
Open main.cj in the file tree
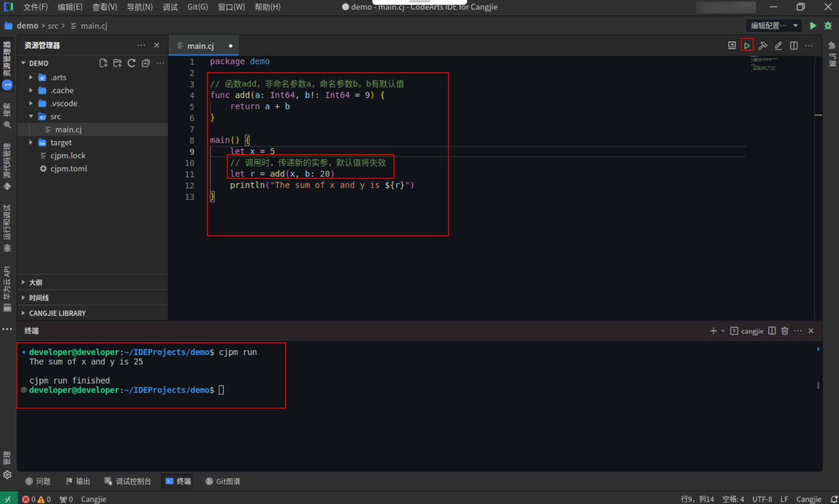pyautogui.click(x=92, y=129)
